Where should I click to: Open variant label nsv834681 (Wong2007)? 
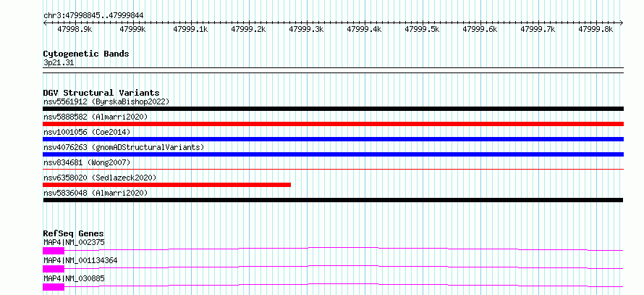[87, 162]
